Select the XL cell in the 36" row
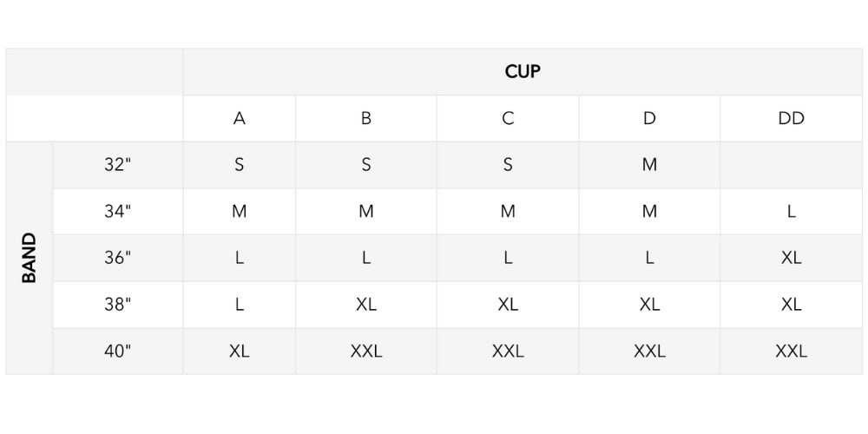 [x=792, y=258]
